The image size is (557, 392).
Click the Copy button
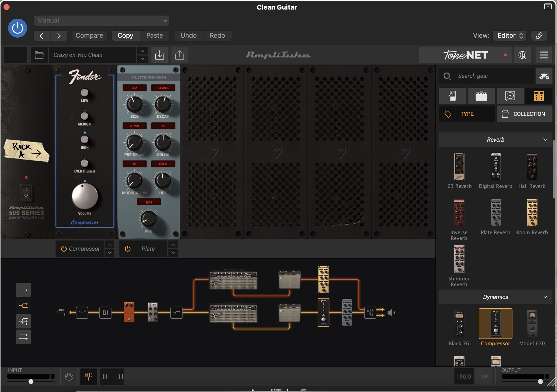125,35
